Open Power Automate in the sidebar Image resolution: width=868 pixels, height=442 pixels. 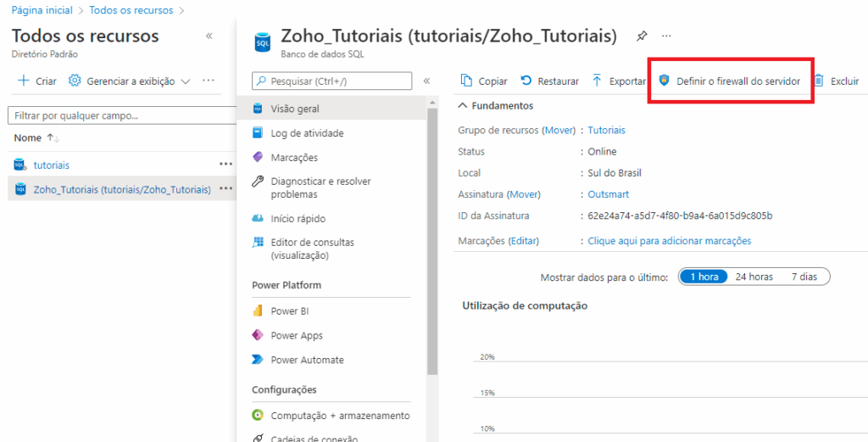coord(298,360)
